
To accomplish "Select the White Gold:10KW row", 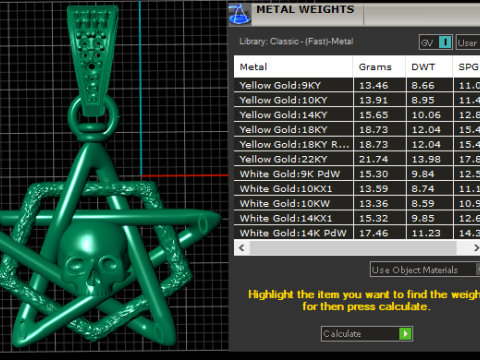I will coord(357,203).
